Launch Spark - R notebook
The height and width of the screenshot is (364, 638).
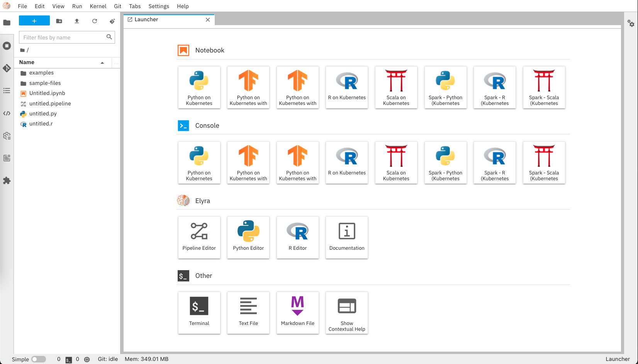[495, 87]
